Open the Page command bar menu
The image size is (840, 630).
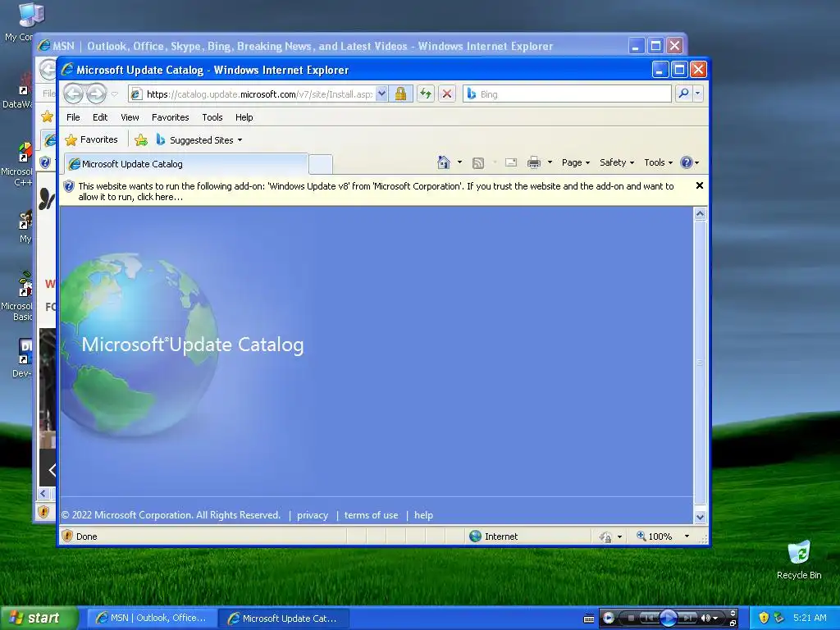[x=575, y=162]
